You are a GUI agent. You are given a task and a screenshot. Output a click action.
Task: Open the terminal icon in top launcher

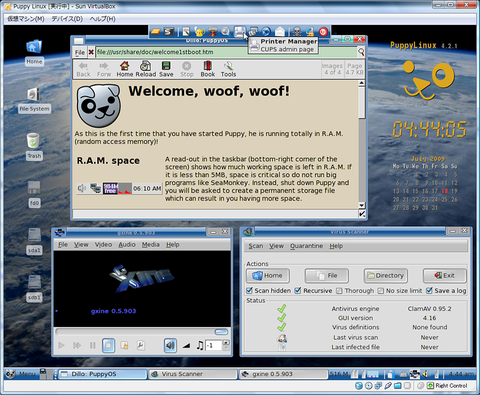(x=169, y=32)
